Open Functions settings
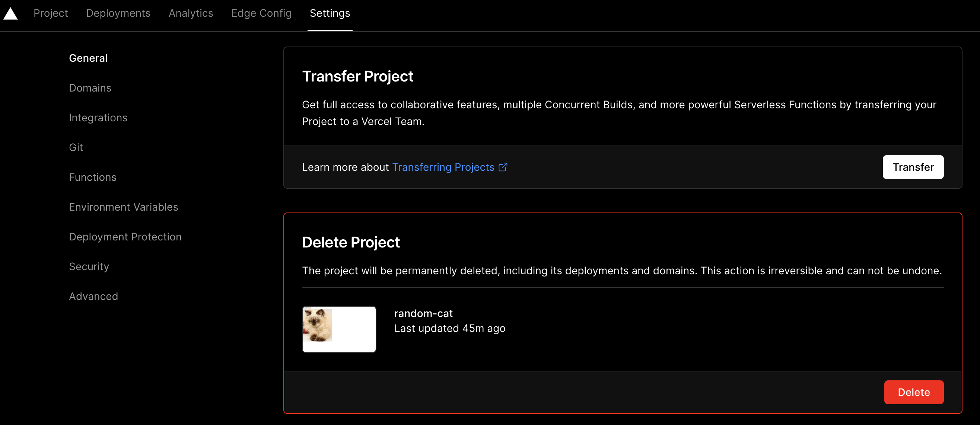Viewport: 980px width, 425px height. pos(93,177)
